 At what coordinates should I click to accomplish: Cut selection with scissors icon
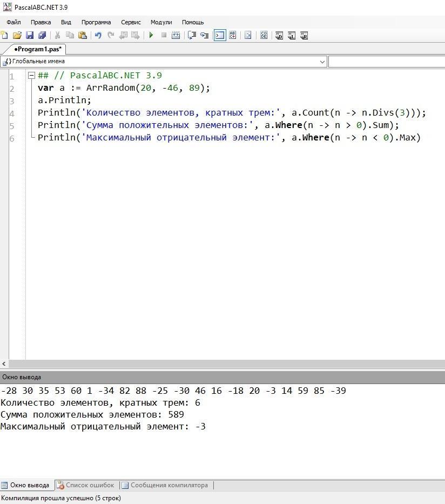point(57,35)
